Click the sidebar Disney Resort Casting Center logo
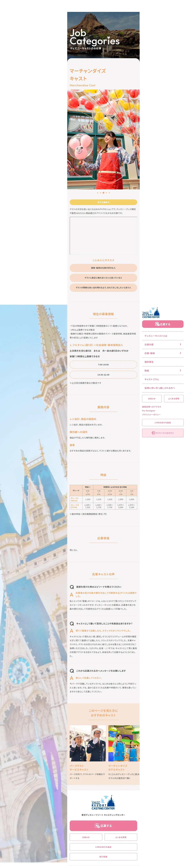This screenshot has width=186, height=868. [x=151, y=312]
